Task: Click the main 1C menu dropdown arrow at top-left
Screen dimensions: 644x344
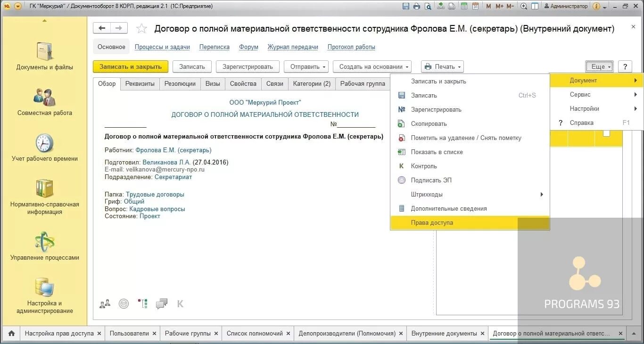Action: (18, 6)
